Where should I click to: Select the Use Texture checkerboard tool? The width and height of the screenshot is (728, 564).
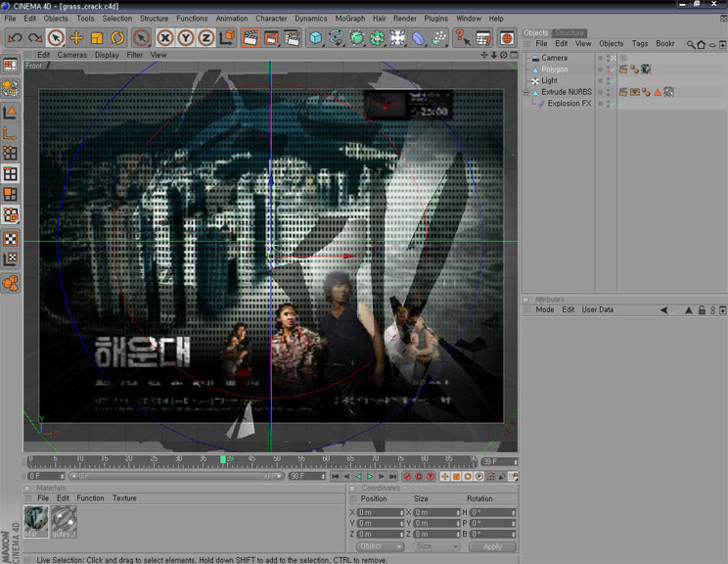[10, 239]
